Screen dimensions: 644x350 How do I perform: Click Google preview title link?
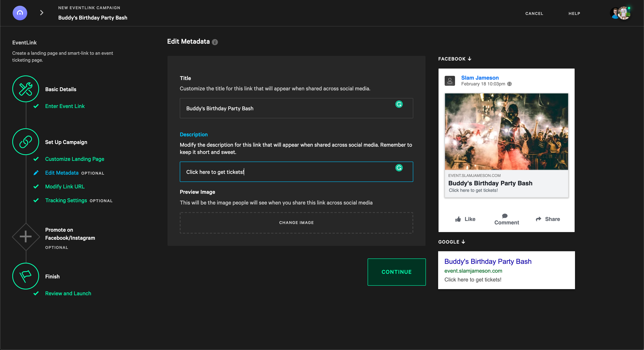[x=488, y=261]
